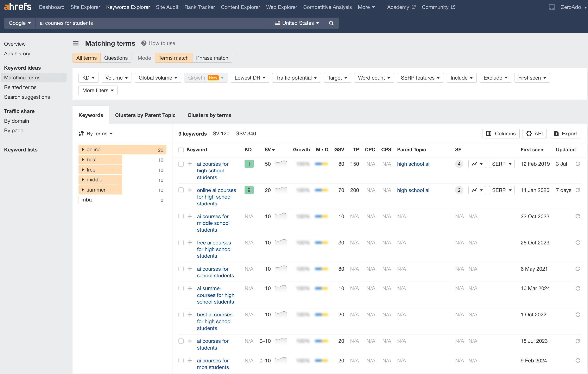588x374 pixels.
Task: Switch to Clusters by Parent Topic tab
Action: point(145,115)
